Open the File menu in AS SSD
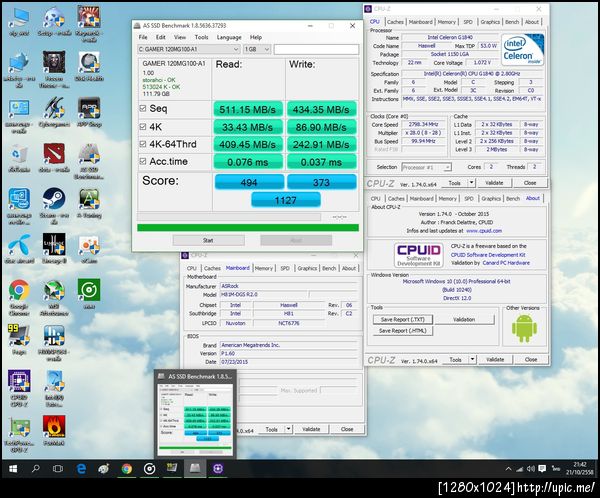The width and height of the screenshot is (600, 498). [143, 37]
